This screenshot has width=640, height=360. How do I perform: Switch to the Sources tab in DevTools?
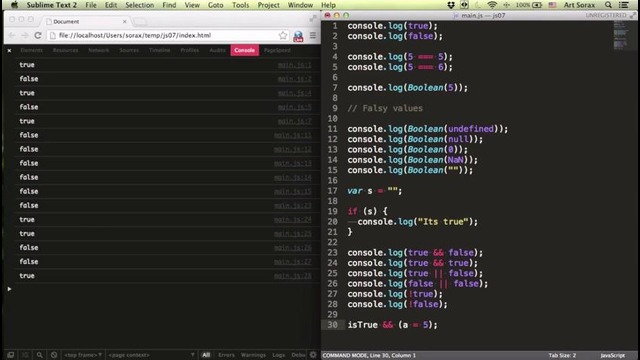pos(129,50)
